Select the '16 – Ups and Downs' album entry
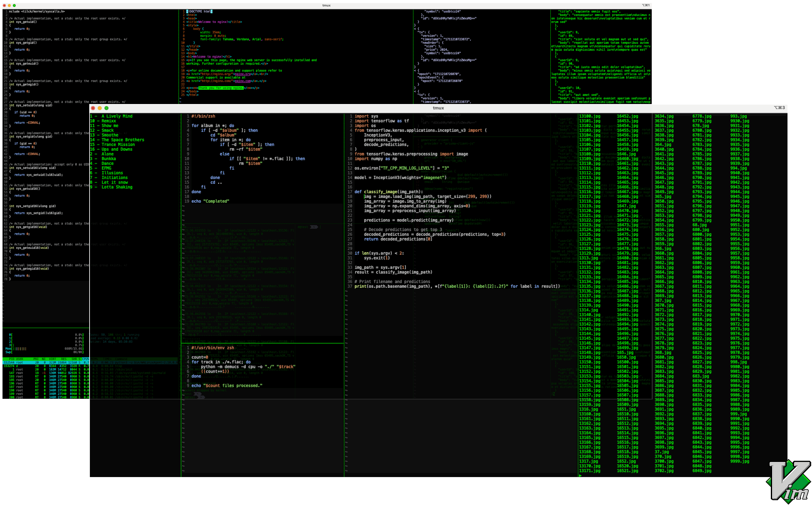The width and height of the screenshot is (812, 511). coord(111,149)
